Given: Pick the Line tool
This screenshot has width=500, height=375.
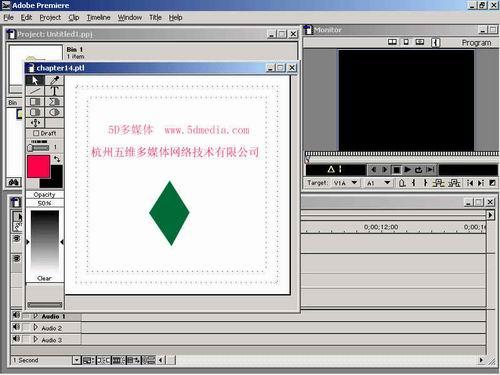Looking at the screenshot, I should point(35,91).
